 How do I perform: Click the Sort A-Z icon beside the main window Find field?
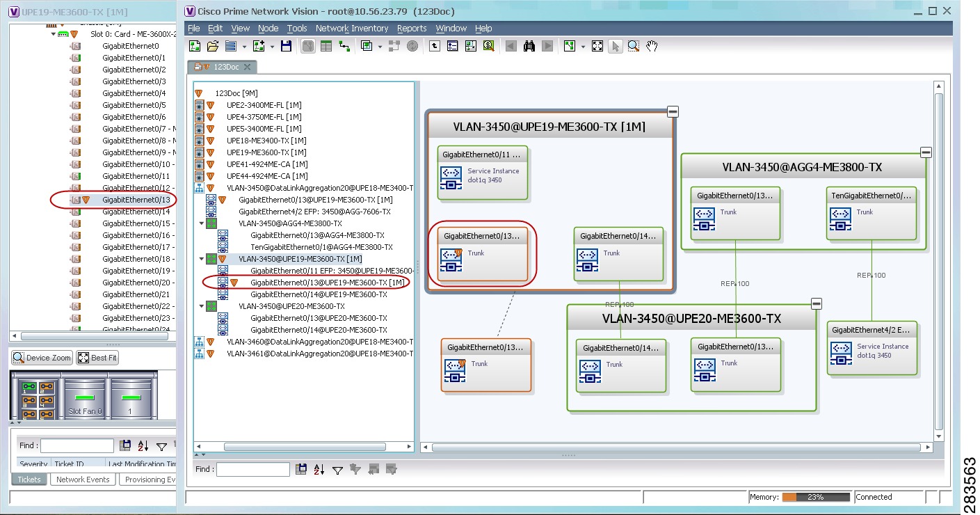click(x=319, y=470)
